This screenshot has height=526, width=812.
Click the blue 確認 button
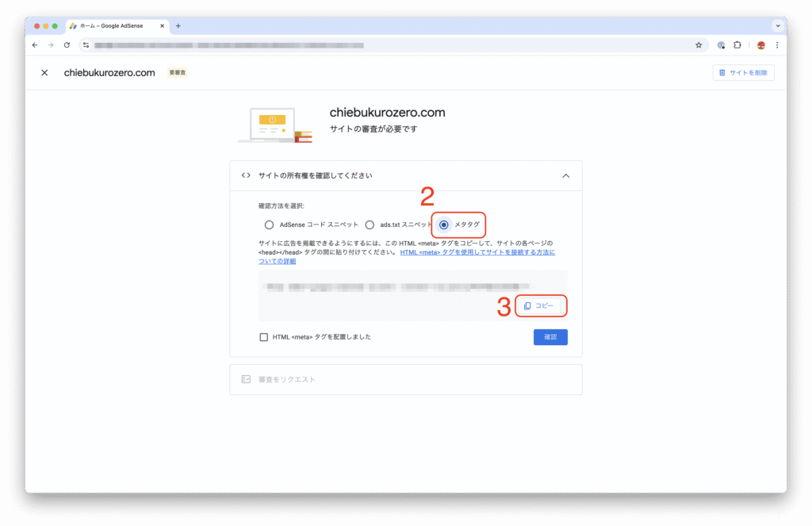point(550,337)
